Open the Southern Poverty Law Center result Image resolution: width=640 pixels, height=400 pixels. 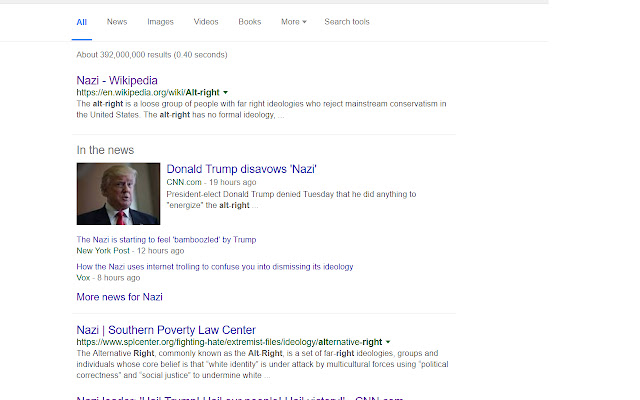click(x=166, y=330)
